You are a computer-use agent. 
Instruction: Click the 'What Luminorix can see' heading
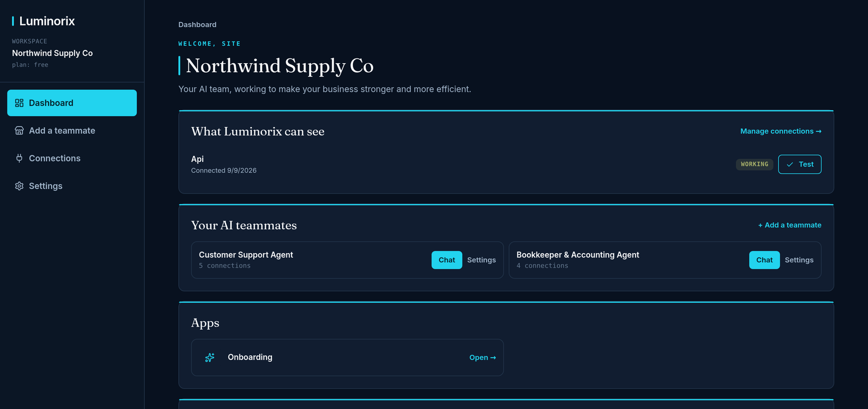[258, 131]
